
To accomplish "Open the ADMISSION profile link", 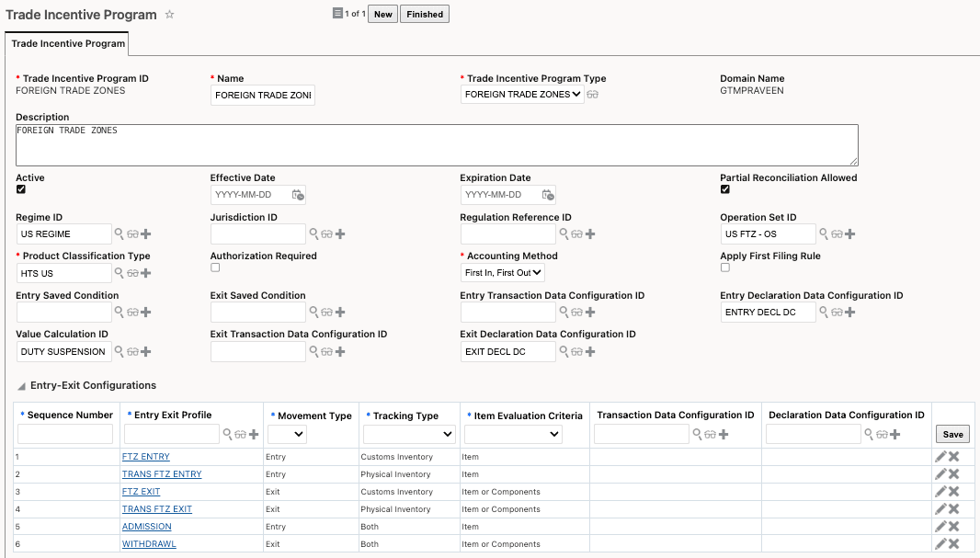I will 146,527.
